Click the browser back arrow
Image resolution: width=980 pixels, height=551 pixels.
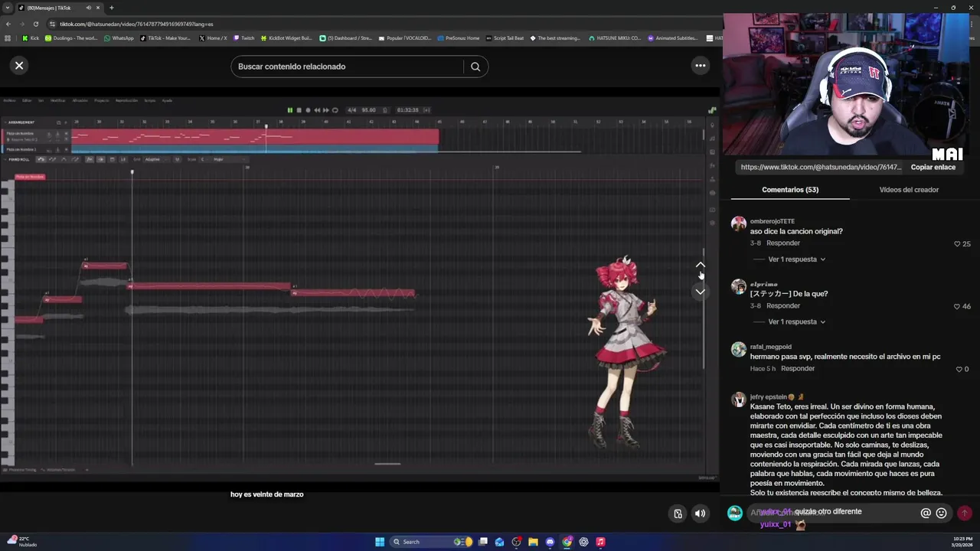8,24
